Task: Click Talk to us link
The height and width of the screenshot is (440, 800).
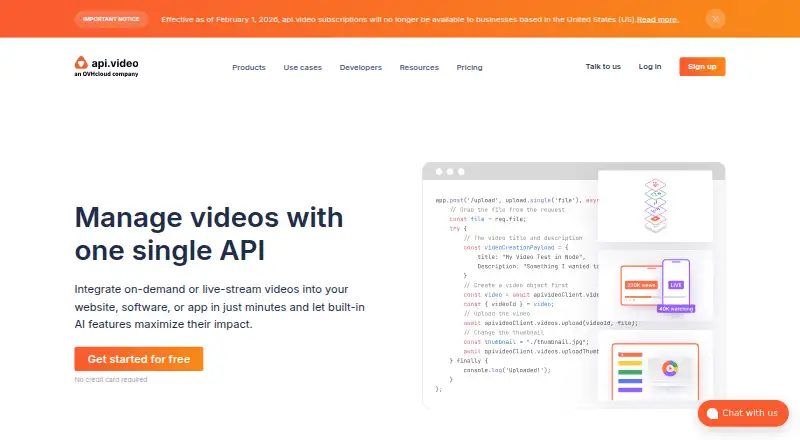Action: point(603,66)
